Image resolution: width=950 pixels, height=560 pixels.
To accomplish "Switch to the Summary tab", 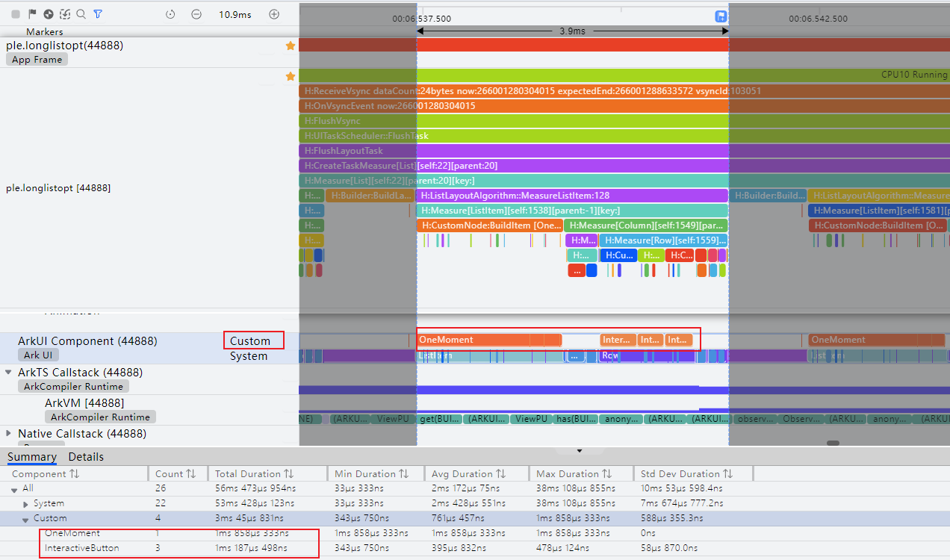I will [32, 457].
